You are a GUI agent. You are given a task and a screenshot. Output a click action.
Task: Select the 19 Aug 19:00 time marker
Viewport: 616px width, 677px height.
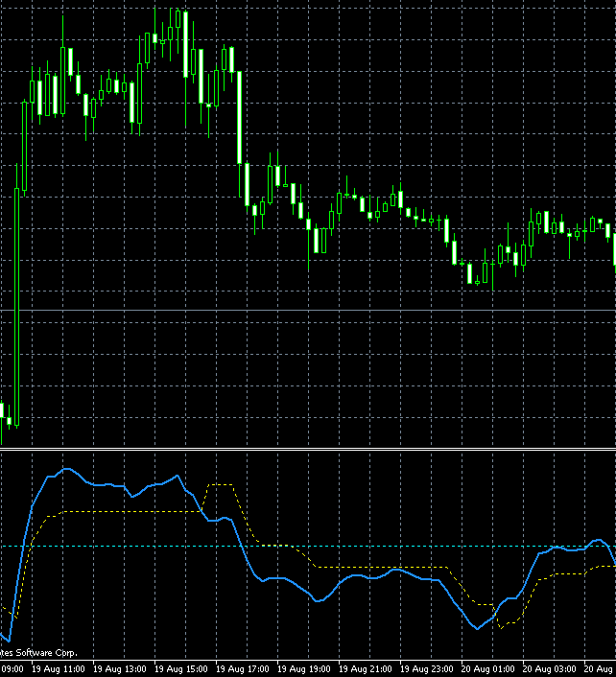pos(304,668)
